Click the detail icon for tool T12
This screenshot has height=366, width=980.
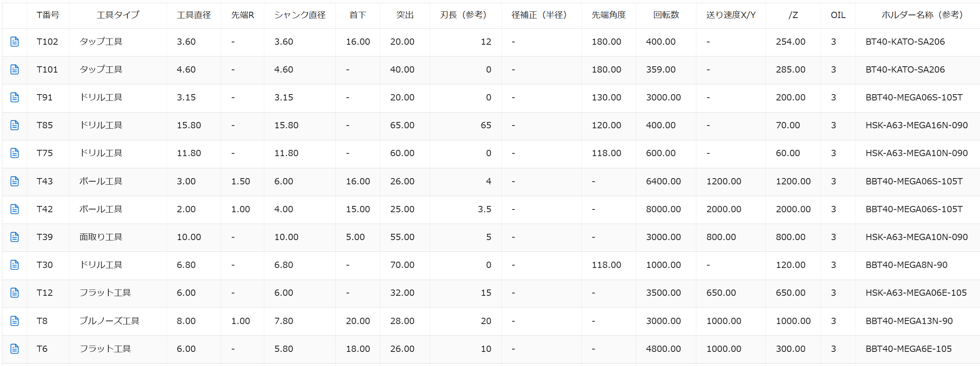(15, 293)
